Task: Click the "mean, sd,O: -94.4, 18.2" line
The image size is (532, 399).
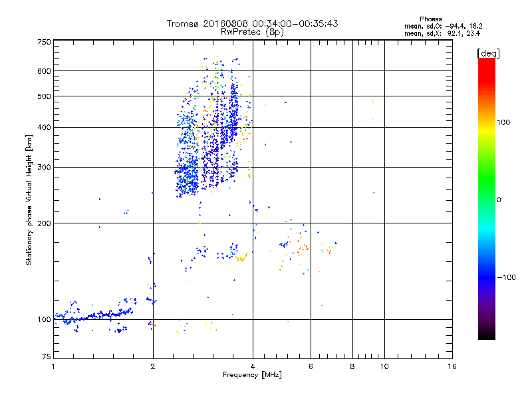Action: (443, 26)
